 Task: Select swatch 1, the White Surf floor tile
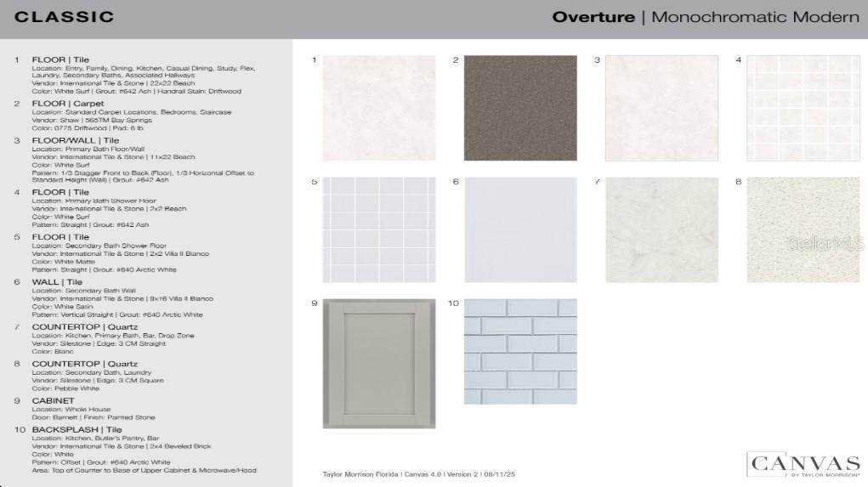[378, 108]
